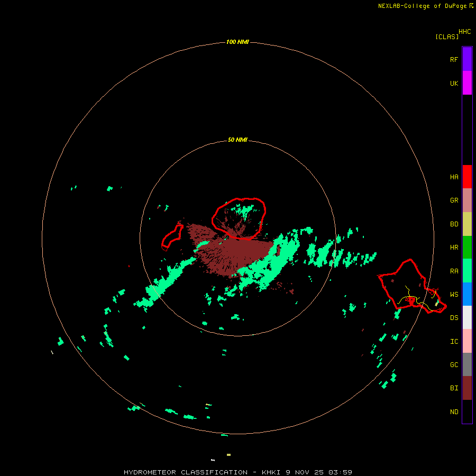Click the NEXLAB-College of DuPage credit text
Screen dimensions: 476x476
(x=425, y=6)
